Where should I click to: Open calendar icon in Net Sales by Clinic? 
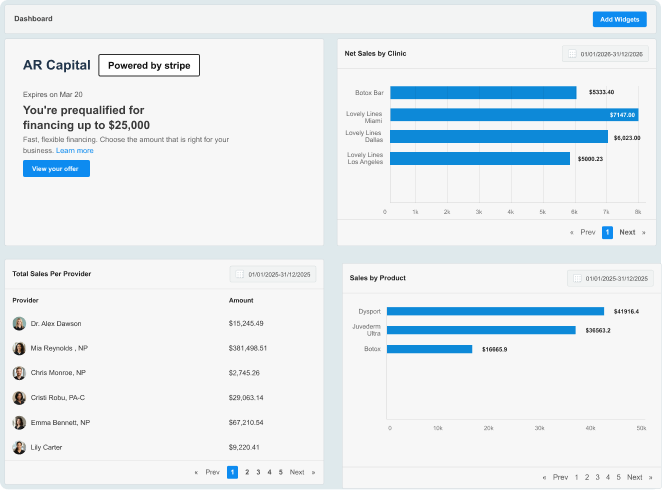571,53
